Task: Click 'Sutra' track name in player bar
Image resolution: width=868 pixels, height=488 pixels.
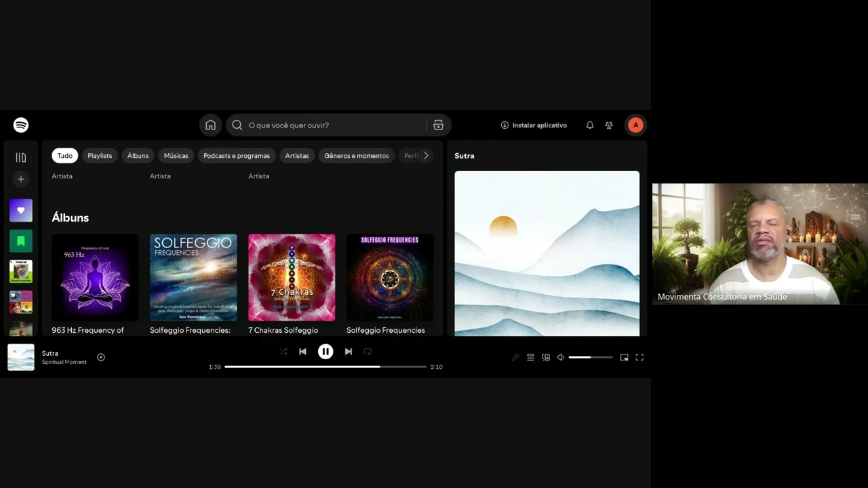Action: point(50,353)
